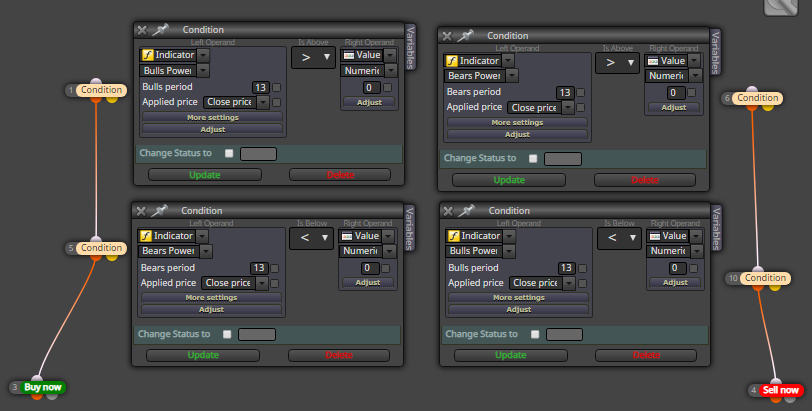Click the Bulls period 13 field in the Is Above panel
Screen dimensions: 812x411
click(260, 87)
